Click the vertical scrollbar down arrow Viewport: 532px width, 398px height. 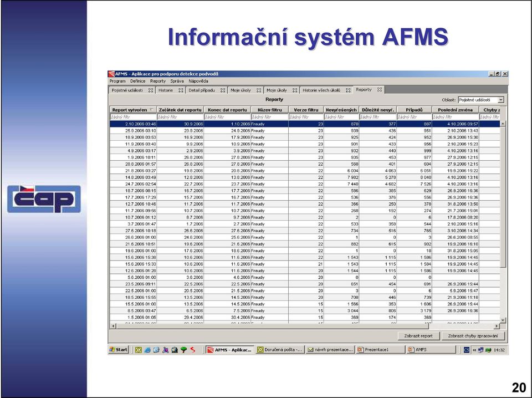(503, 320)
